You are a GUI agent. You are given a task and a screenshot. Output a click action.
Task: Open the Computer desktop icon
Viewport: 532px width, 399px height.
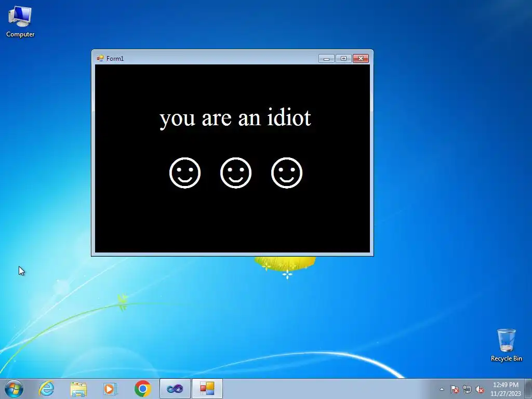click(x=20, y=22)
